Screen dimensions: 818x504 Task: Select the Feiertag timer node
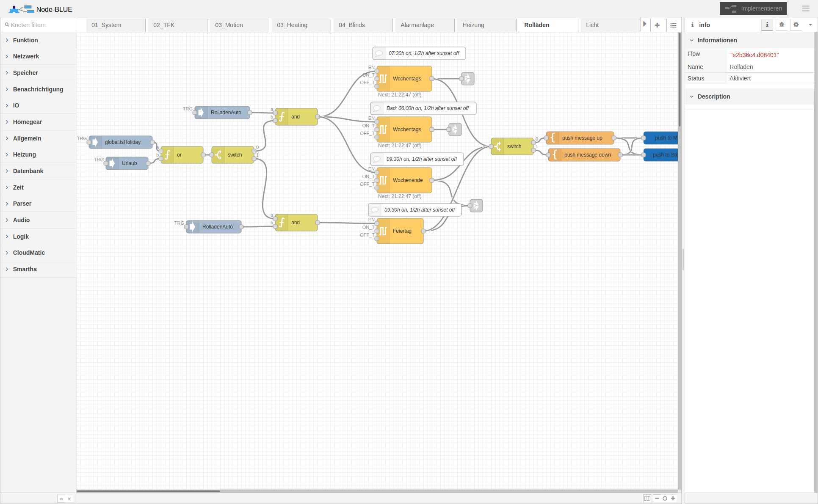[x=400, y=231]
